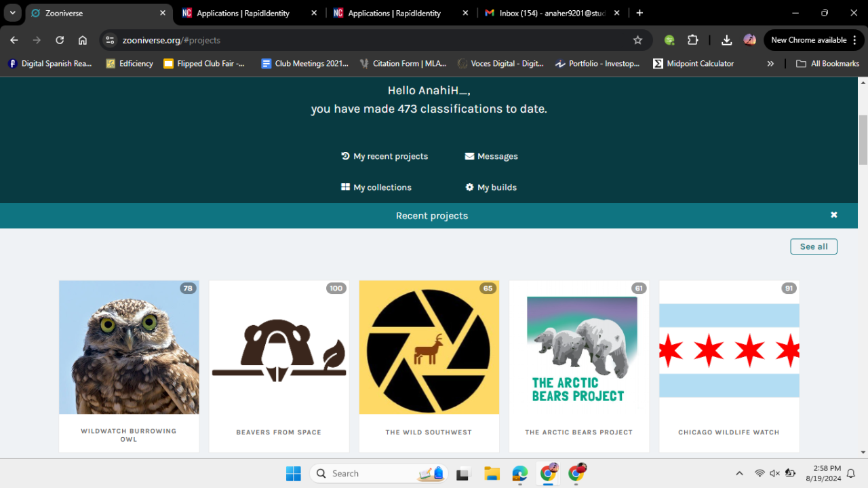Open Digital Spanish Rea... bookmark
The height and width of the screenshot is (488, 868).
(x=50, y=63)
